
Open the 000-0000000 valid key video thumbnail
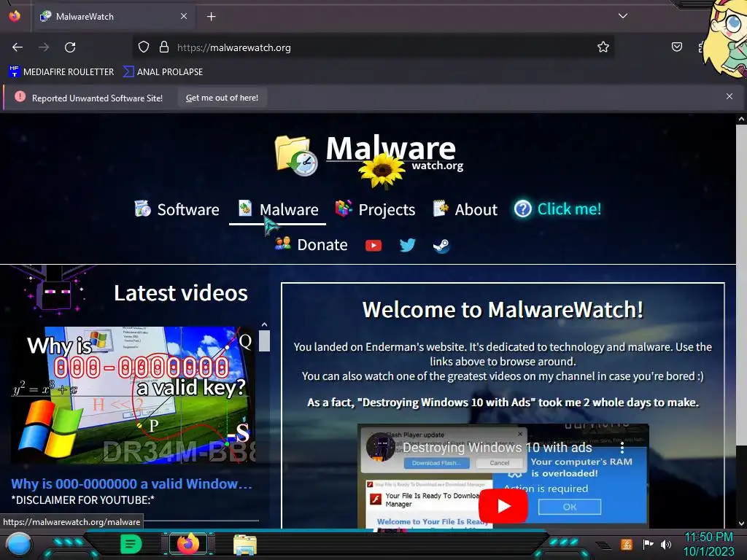[x=133, y=394]
